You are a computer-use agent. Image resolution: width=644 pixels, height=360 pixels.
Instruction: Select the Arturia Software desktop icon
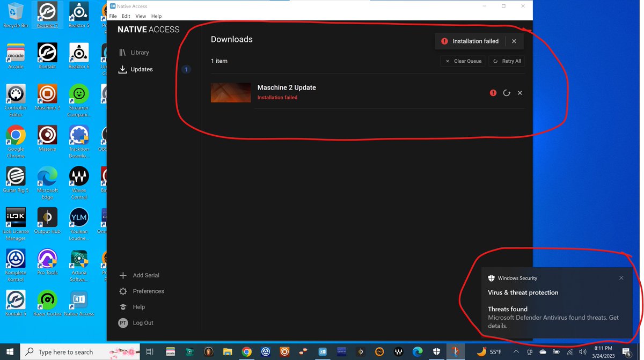point(79,266)
